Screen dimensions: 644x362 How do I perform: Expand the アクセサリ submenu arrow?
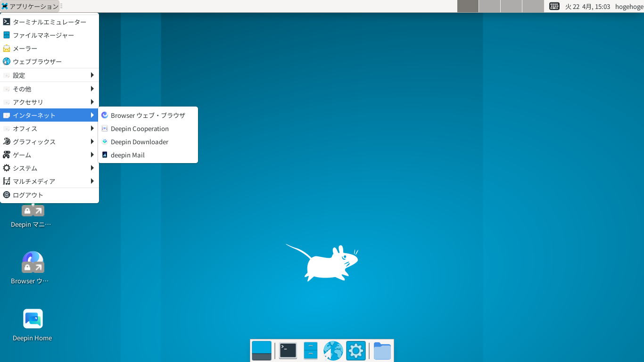(92, 102)
